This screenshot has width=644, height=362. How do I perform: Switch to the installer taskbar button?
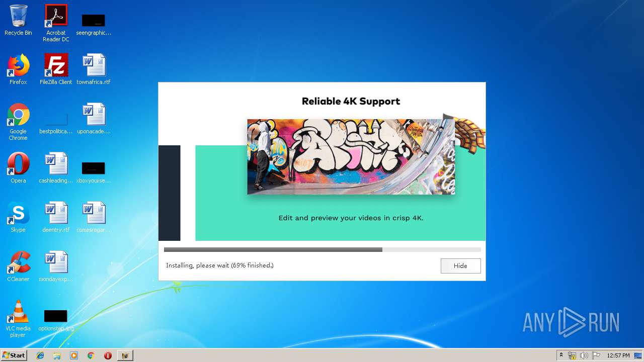click(x=125, y=355)
